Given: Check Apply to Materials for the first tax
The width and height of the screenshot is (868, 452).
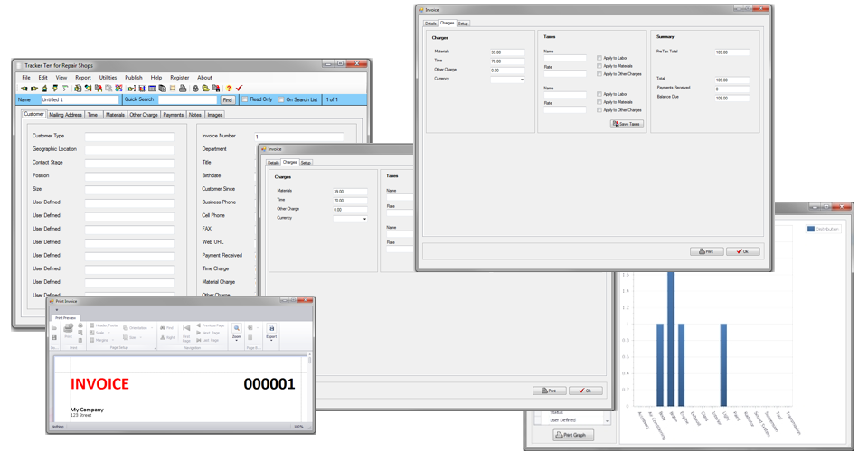Looking at the screenshot, I should coord(599,66).
